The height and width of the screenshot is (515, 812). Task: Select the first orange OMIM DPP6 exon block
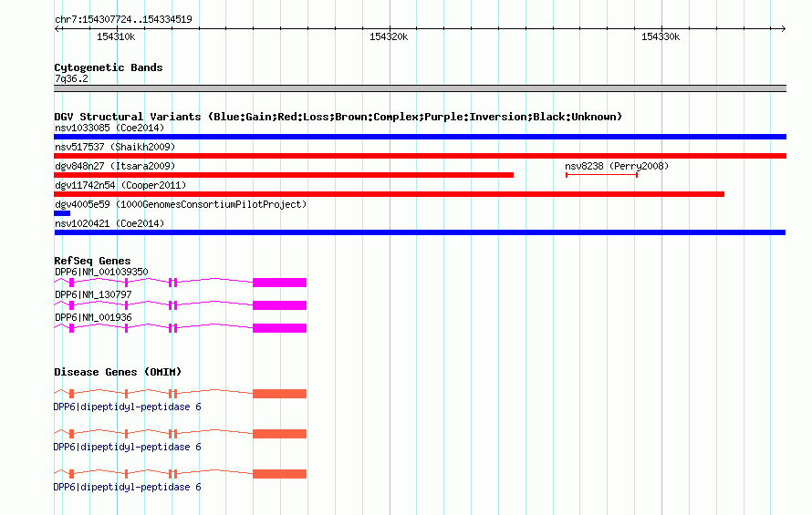[280, 394]
